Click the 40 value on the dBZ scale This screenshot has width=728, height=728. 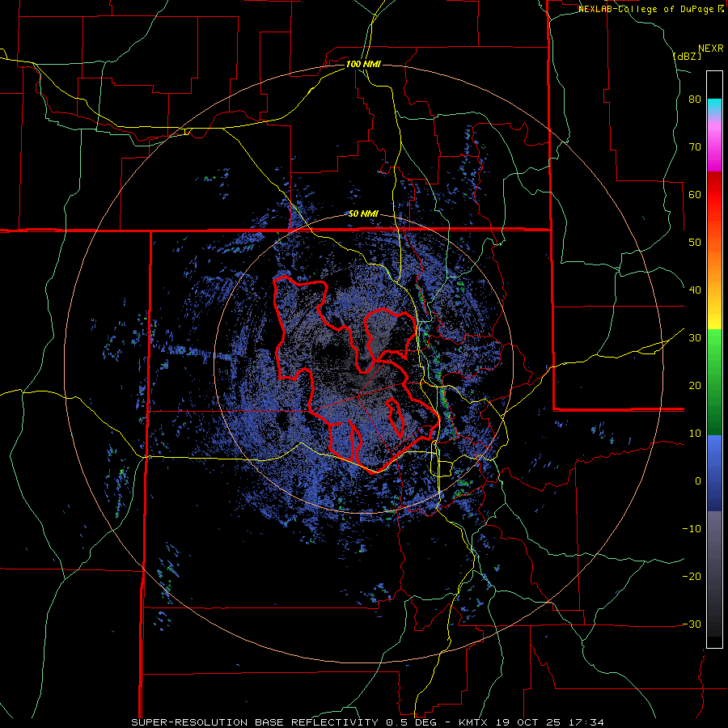click(x=695, y=290)
